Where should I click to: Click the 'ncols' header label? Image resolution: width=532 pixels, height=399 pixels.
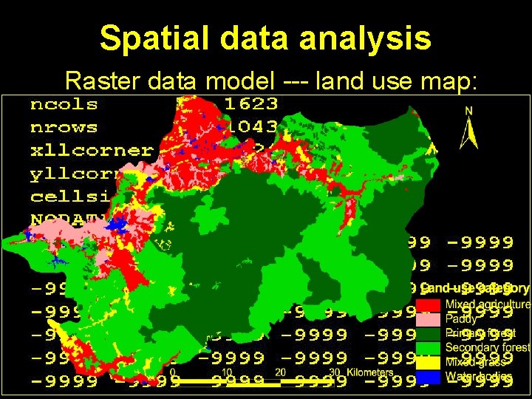pyautogui.click(x=64, y=104)
